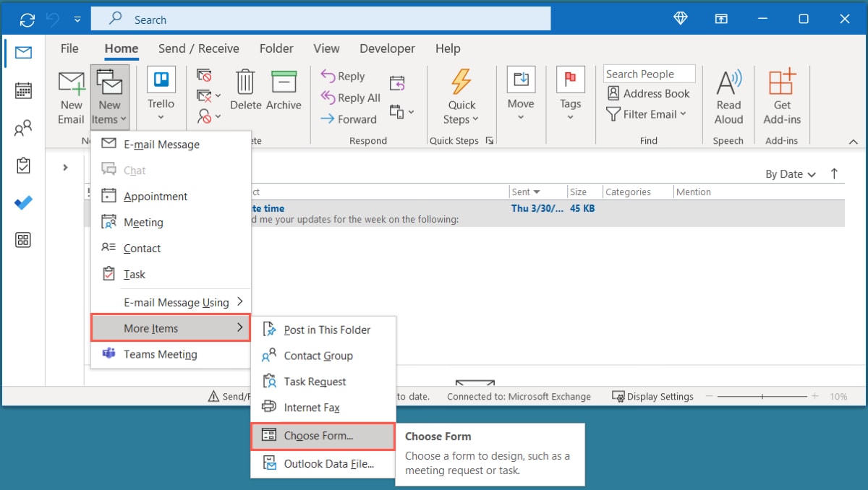Open the Address Book
This screenshot has height=490, width=868.
[x=648, y=93]
